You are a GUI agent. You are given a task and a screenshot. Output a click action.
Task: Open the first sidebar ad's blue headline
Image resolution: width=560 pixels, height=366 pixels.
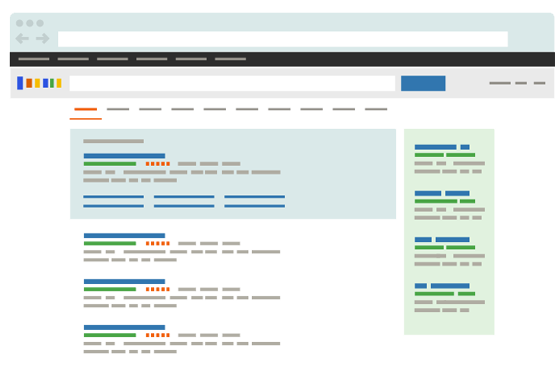(442, 147)
